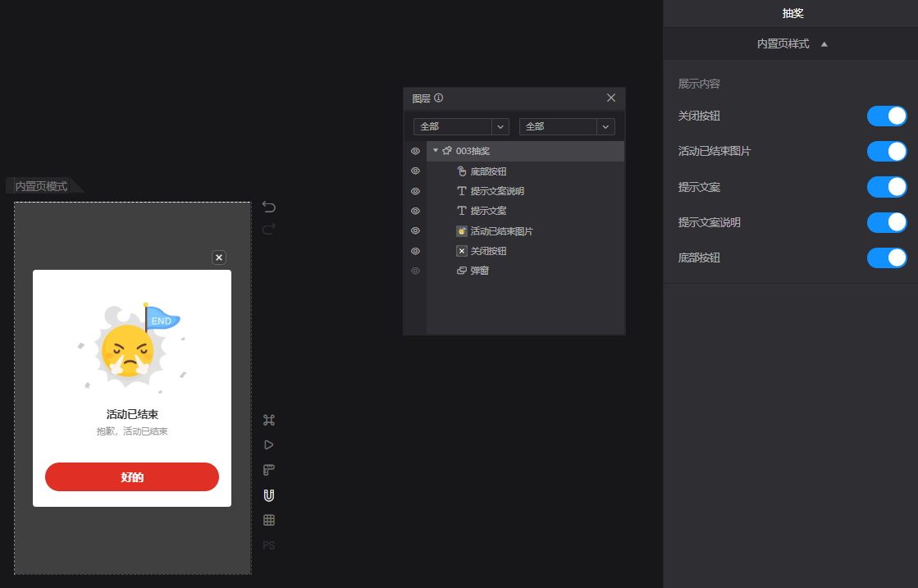Select the 活动已结束图片 layer row
This screenshot has width=918, height=588.
[x=525, y=231]
